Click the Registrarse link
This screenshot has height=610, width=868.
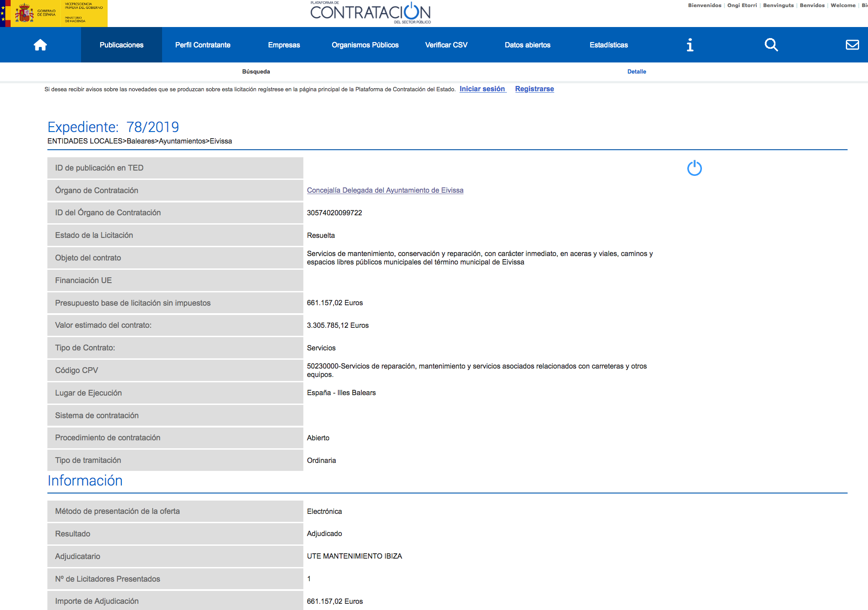click(535, 89)
